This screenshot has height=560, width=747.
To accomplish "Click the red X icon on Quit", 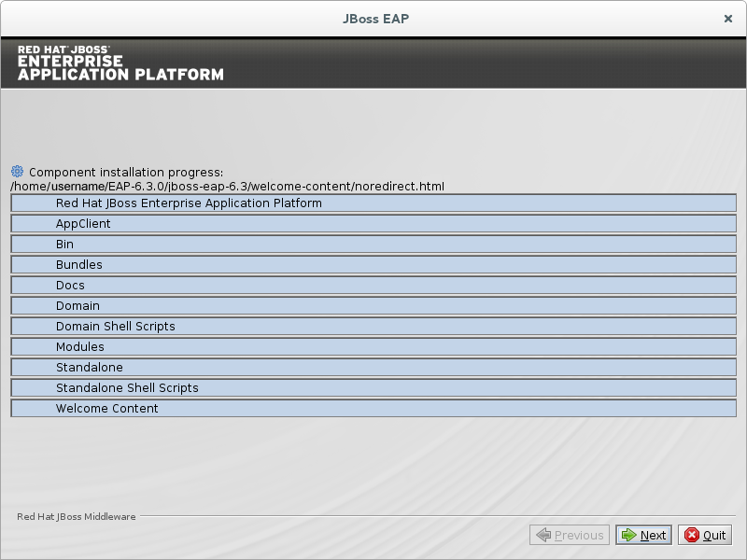I will click(x=692, y=535).
